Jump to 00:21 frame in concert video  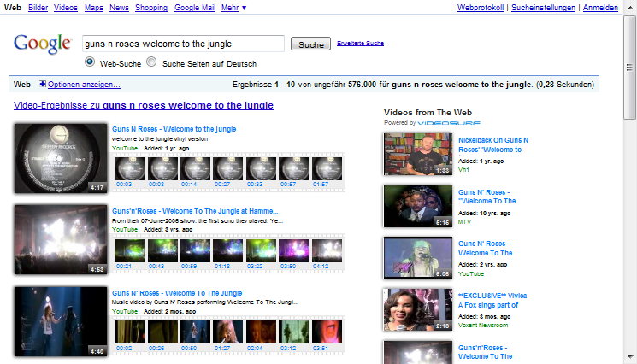point(129,250)
